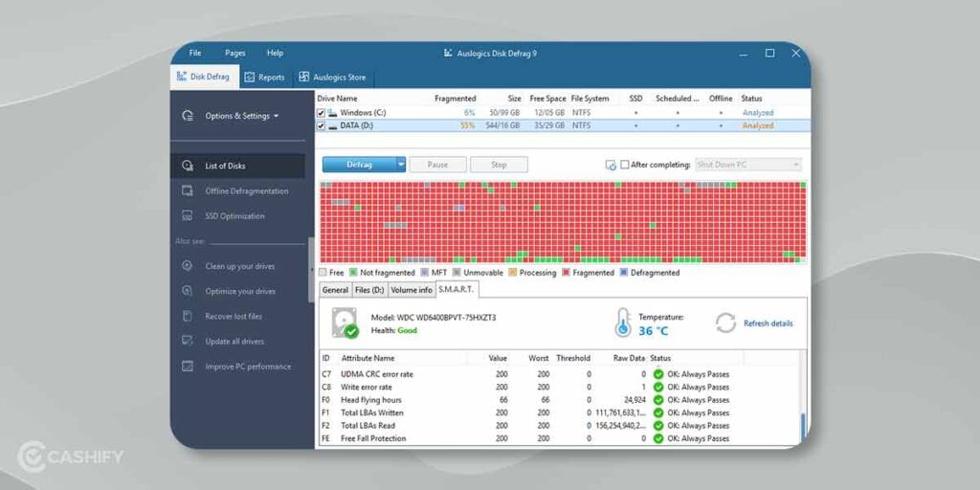This screenshot has width=980, height=490.
Task: Open the Shut Down PC dropdown
Action: pyautogui.click(x=748, y=165)
